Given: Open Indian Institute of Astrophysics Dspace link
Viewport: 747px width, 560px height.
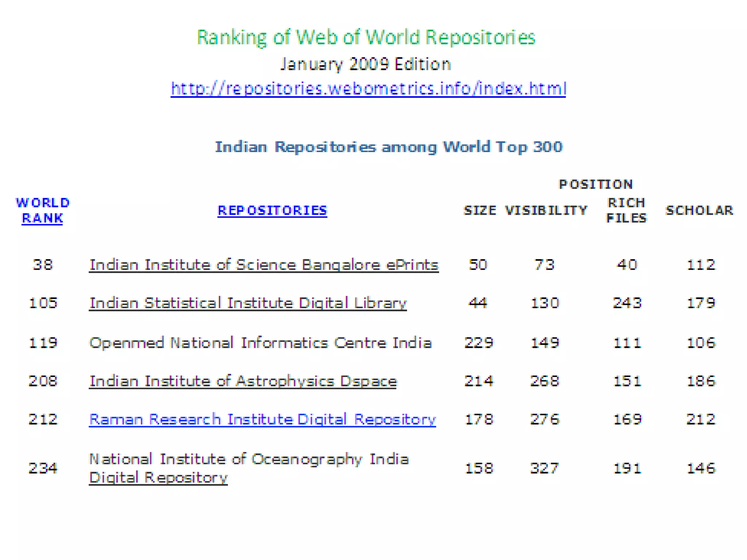Looking at the screenshot, I should point(243,381).
